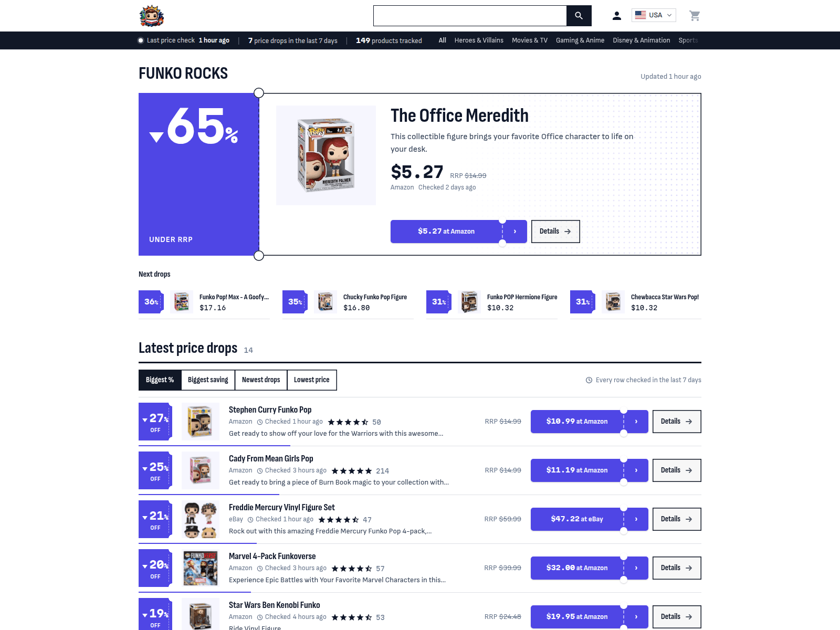Open the USA country selector dropdown
The width and height of the screenshot is (840, 630).
(x=654, y=15)
